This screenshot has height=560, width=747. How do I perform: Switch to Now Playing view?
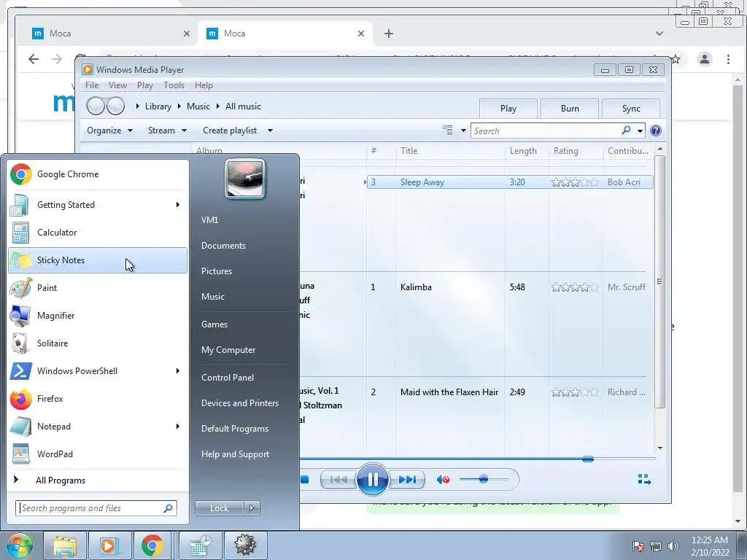(x=644, y=480)
